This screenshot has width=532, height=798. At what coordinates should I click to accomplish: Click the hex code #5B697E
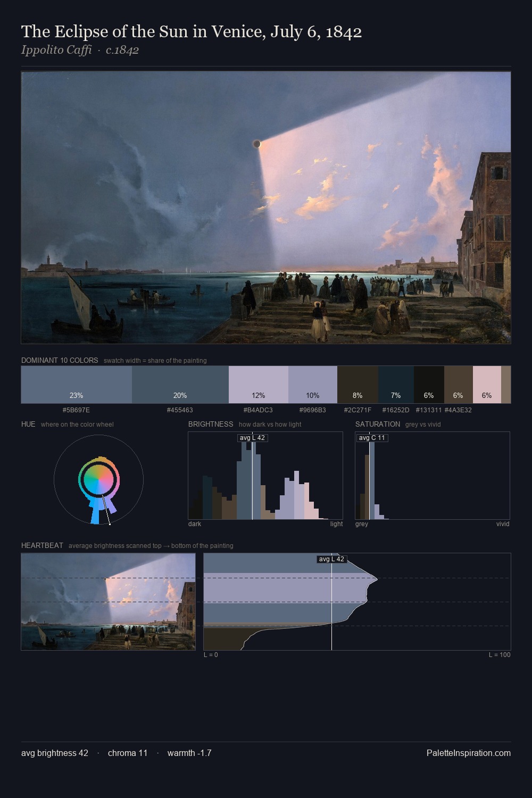[x=76, y=410]
